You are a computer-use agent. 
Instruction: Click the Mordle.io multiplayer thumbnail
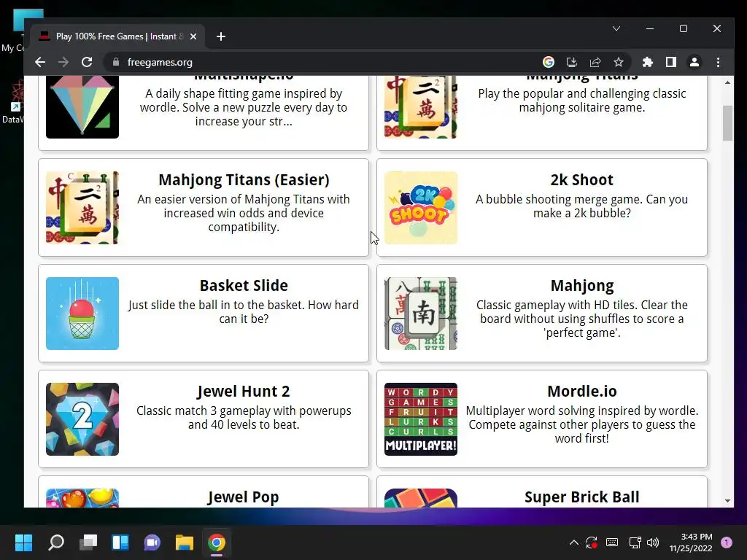[x=421, y=419]
